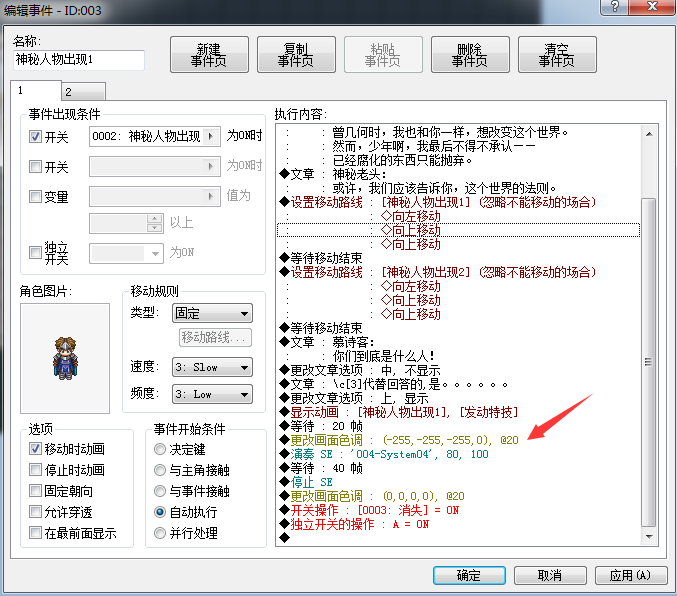Select event page tab 1
The width and height of the screenshot is (677, 596).
(36, 90)
